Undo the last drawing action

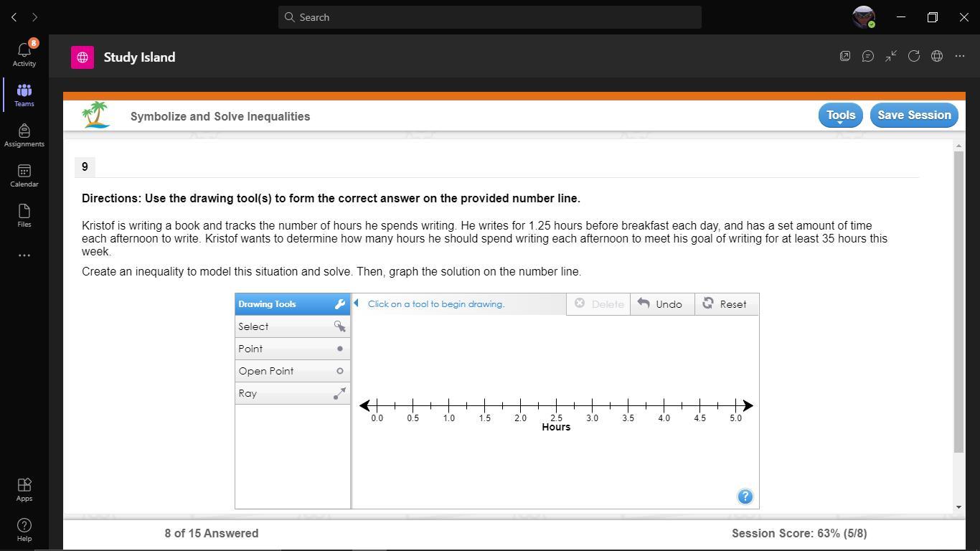point(662,304)
